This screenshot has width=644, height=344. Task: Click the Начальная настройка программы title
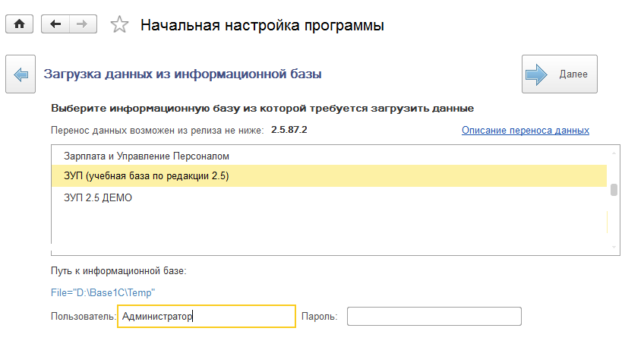(262, 24)
